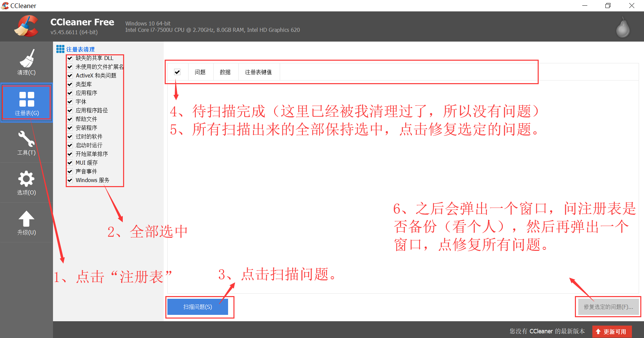Click the Intel Core i7-7500U hardware info line

point(213,30)
